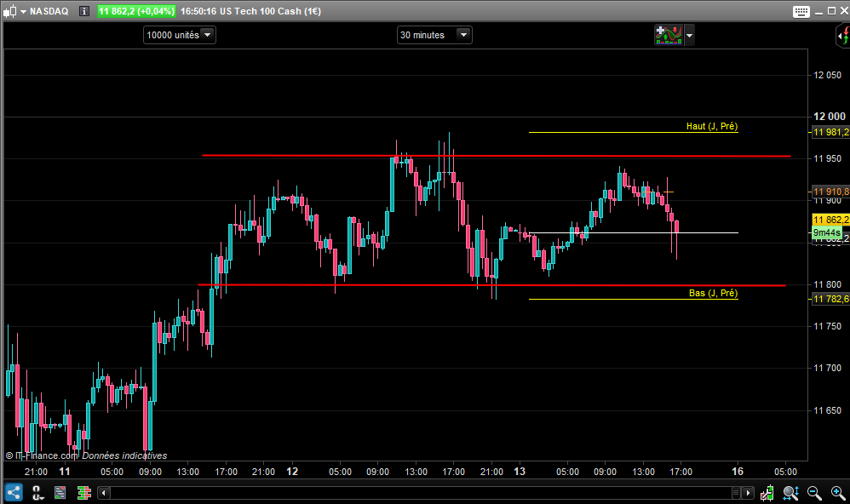Click the zoom out magnifier icon

(814, 493)
